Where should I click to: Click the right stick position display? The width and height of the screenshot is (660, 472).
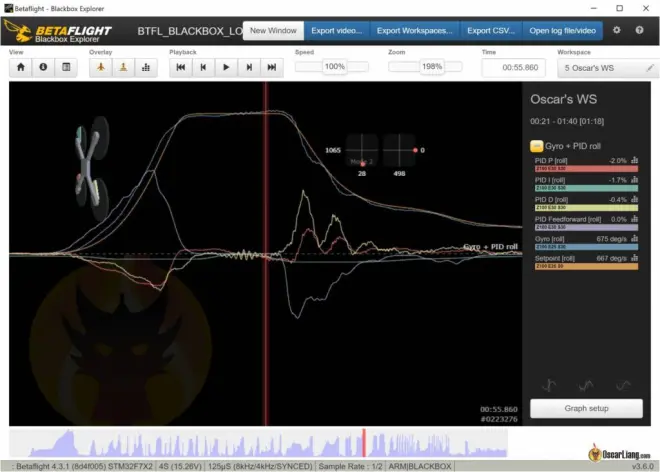(399, 150)
